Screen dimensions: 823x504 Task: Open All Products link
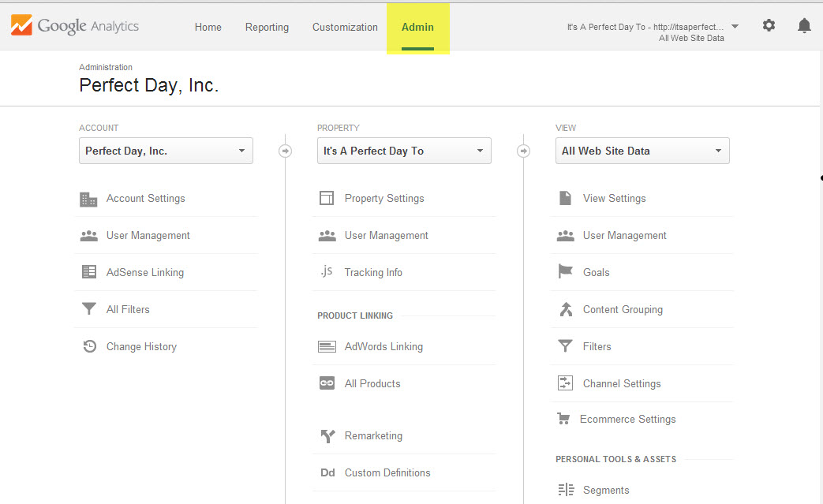(372, 383)
